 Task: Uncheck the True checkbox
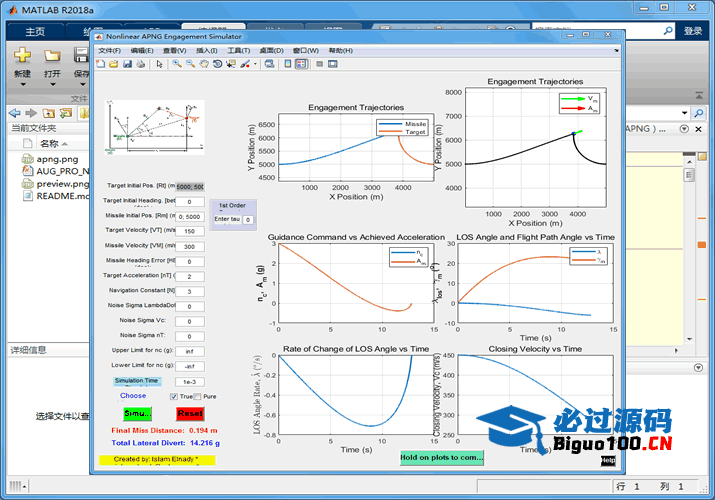[173, 397]
